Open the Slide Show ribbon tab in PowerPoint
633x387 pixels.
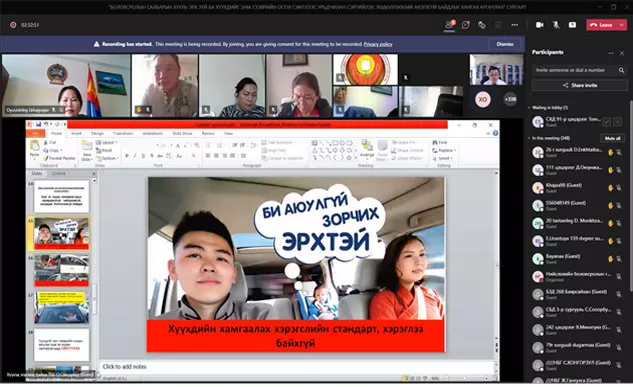point(182,133)
